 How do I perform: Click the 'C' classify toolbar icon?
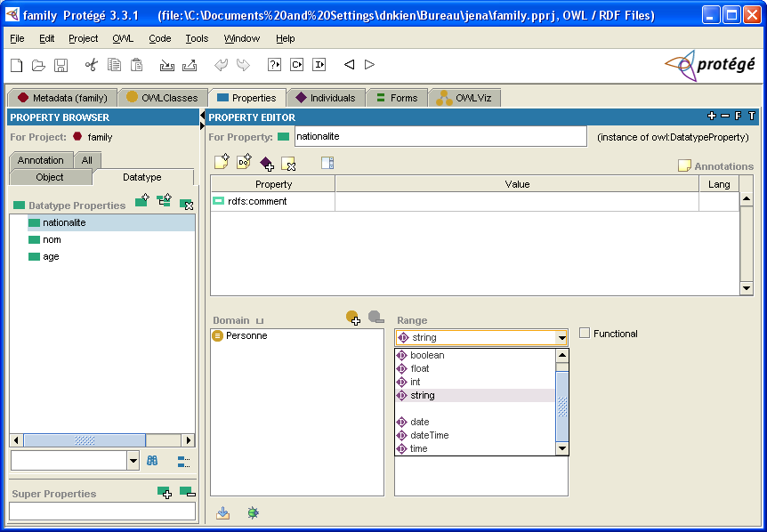coord(297,65)
